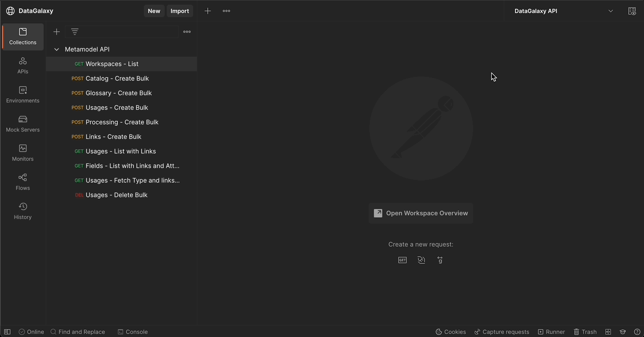The height and width of the screenshot is (337, 644).
Task: Toggle the sidebar visibility
Action: 7,331
